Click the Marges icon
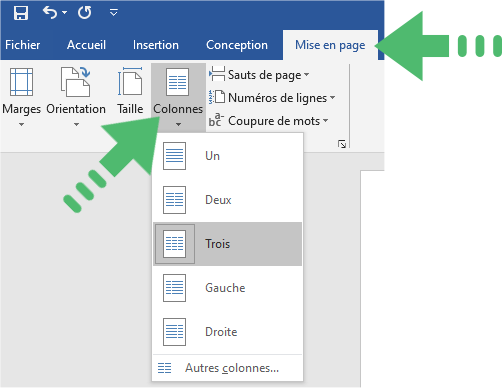 [x=21, y=82]
